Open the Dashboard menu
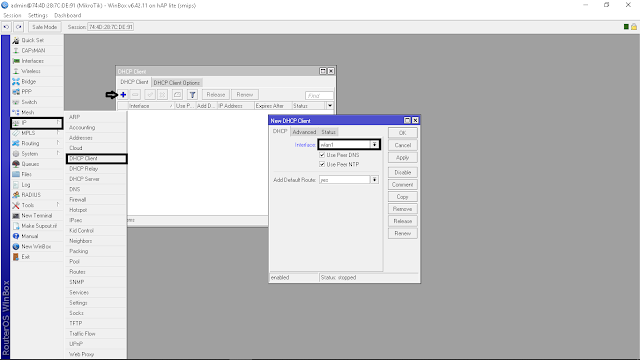Image resolution: width=640 pixels, height=360 pixels. point(68,16)
